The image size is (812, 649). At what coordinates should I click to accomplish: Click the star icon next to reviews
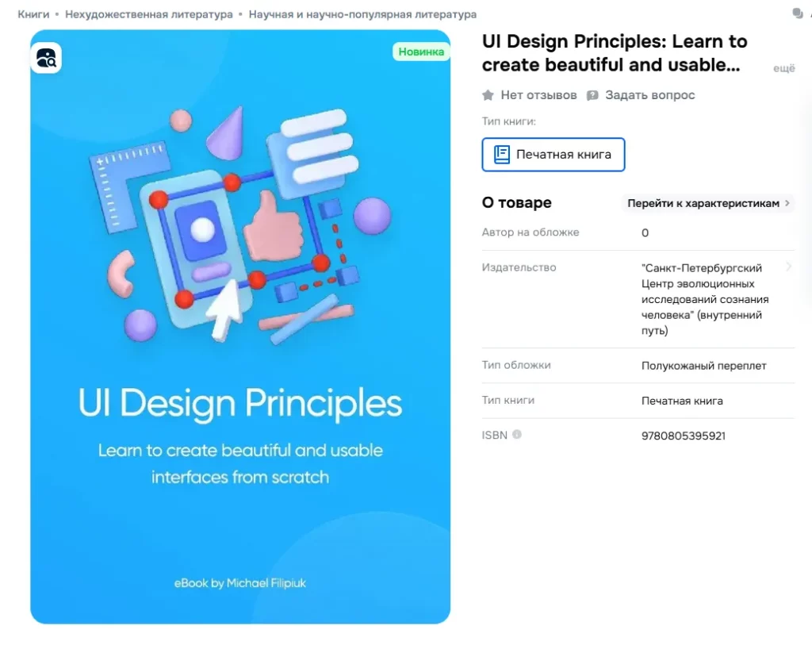coord(488,95)
